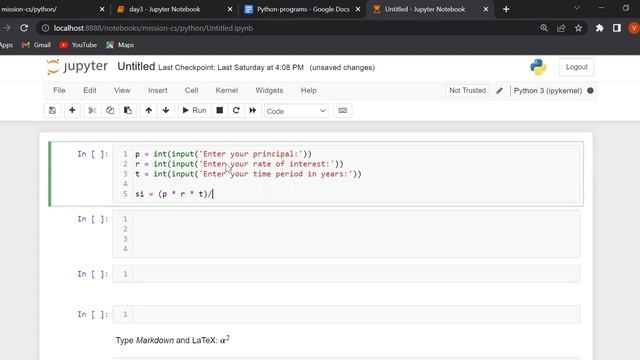Click the Not Trusted button
Screen dimensions: 640x360
pyautogui.click(x=467, y=91)
